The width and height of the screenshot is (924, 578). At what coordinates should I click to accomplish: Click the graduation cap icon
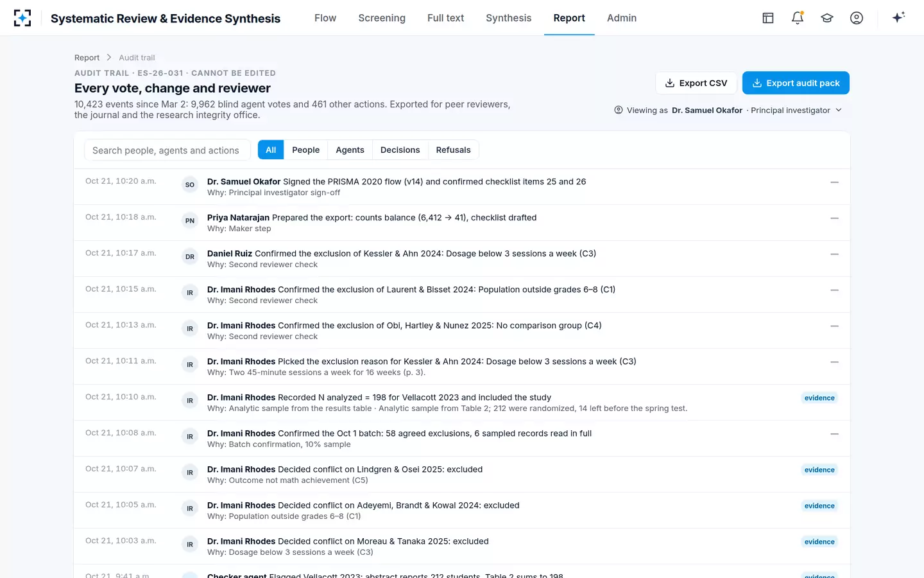pos(827,18)
